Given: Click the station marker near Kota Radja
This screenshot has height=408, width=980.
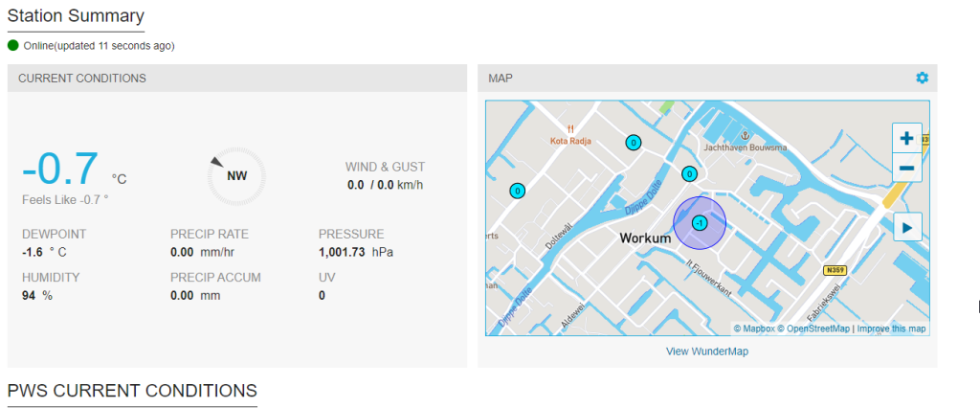Looking at the screenshot, I should (634, 143).
